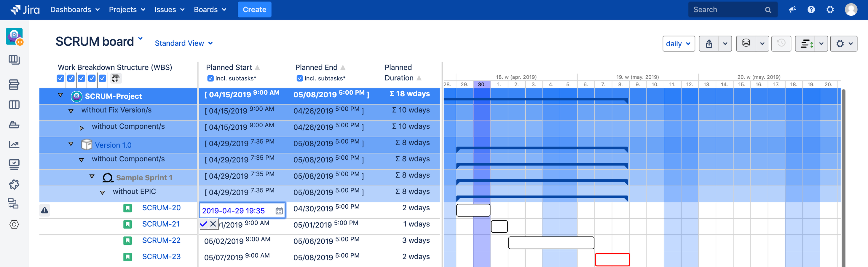Open the hierarchy structure sidebar icon
The image size is (868, 267).
(x=13, y=204)
